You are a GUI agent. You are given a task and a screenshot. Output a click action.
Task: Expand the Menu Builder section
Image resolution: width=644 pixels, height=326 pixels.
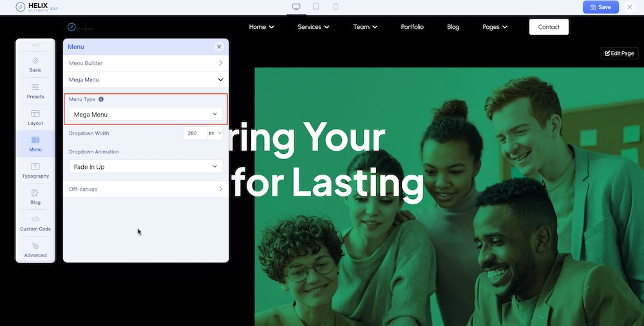tap(146, 63)
